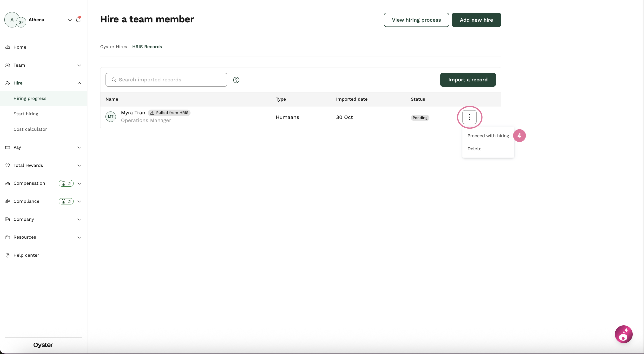Click the Pending status badge
This screenshot has width=644, height=354.
[x=420, y=118]
